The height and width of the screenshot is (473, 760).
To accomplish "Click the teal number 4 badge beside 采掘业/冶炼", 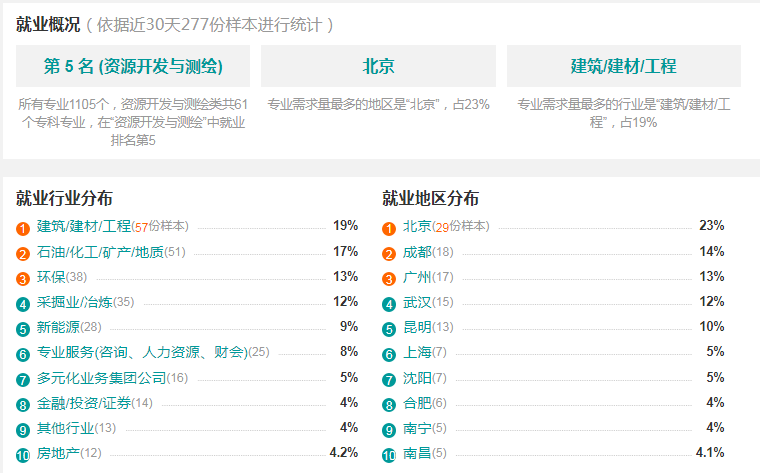I will click(x=23, y=304).
